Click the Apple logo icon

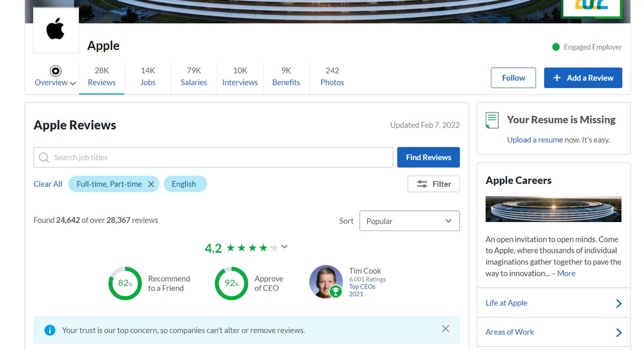pos(56,30)
